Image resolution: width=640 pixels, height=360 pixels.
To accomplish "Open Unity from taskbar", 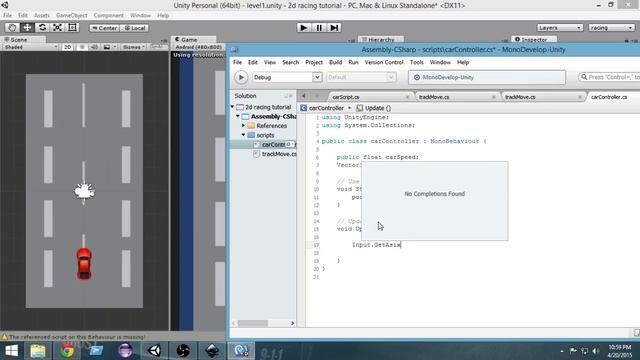I will (154, 351).
